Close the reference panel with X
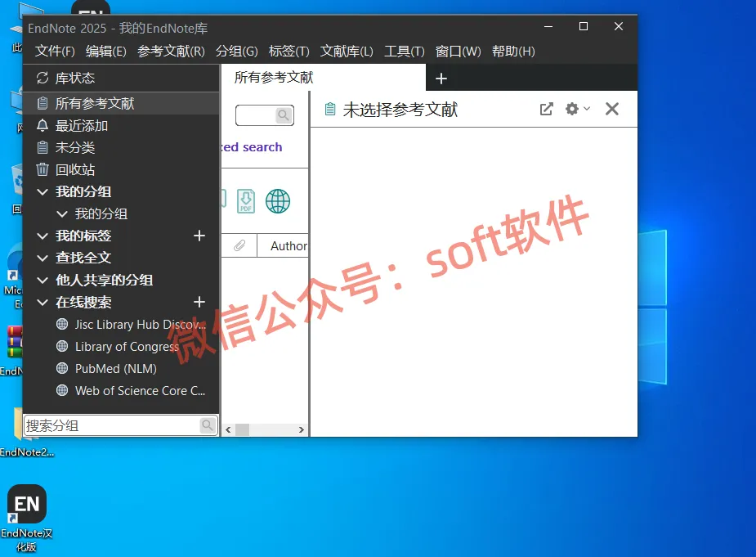This screenshot has height=557, width=756. pos(612,109)
